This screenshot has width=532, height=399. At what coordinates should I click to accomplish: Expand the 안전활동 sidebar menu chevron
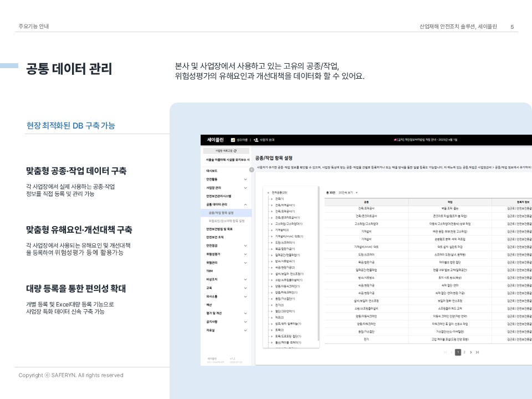tap(245, 180)
